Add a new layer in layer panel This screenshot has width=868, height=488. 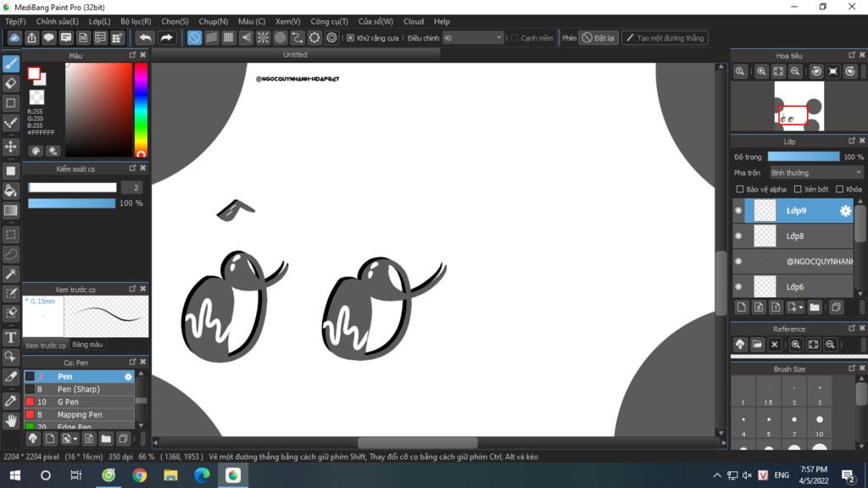click(x=742, y=307)
